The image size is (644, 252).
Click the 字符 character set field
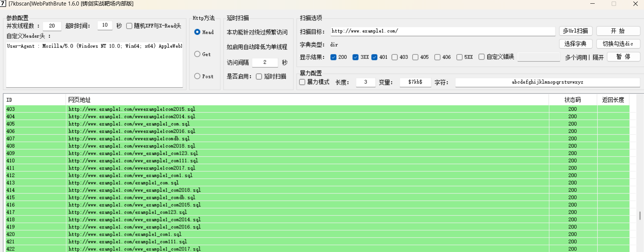coord(547,82)
